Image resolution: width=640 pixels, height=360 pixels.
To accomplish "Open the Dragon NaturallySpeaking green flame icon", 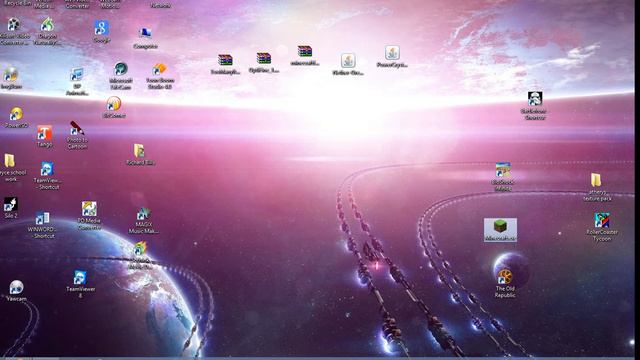I will (47, 24).
